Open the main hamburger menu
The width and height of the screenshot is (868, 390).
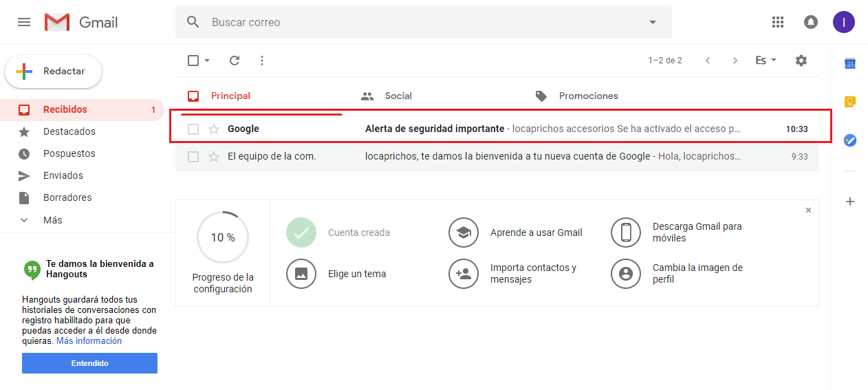click(x=24, y=22)
